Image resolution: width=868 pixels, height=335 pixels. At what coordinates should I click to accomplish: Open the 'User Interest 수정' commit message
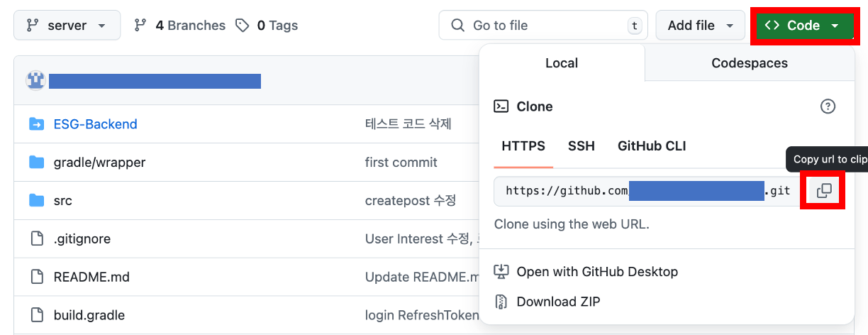point(422,239)
